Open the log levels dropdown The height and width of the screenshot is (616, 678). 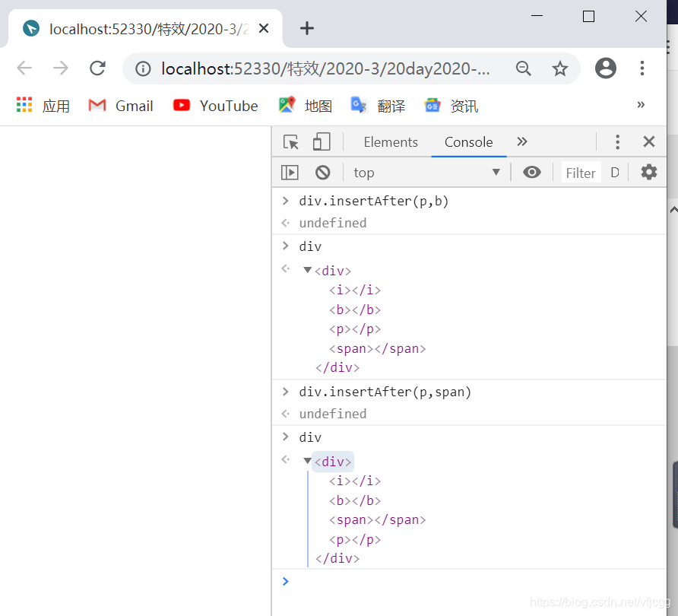(615, 173)
